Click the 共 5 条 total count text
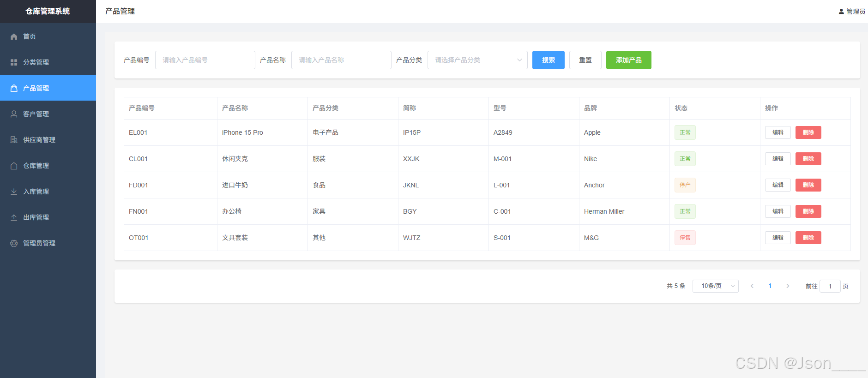Image resolution: width=868 pixels, height=378 pixels. pyautogui.click(x=676, y=286)
